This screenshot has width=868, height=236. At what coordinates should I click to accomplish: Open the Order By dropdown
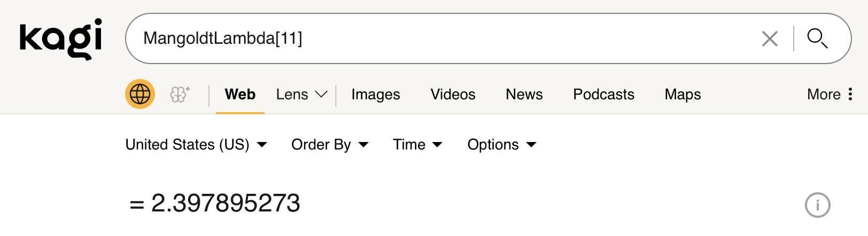330,145
